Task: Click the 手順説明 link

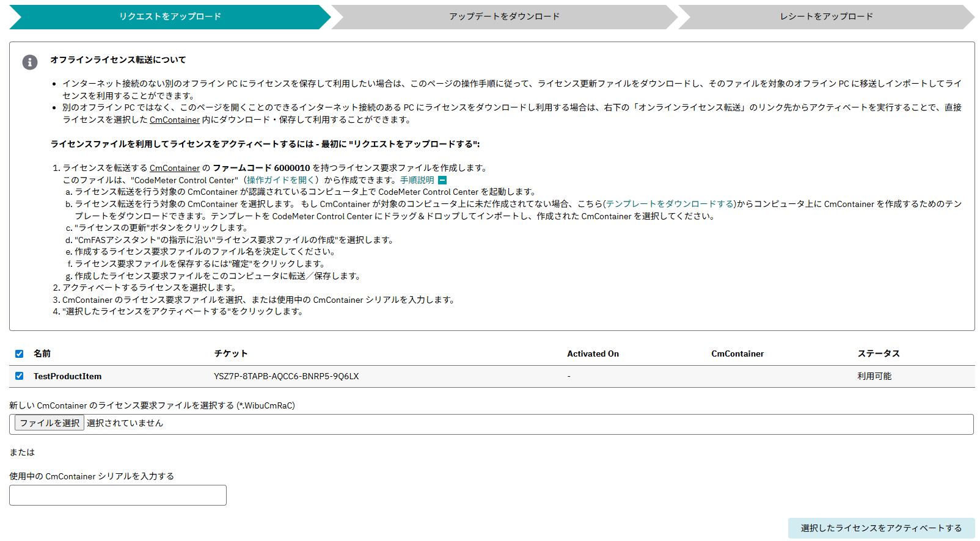Action: coord(417,180)
